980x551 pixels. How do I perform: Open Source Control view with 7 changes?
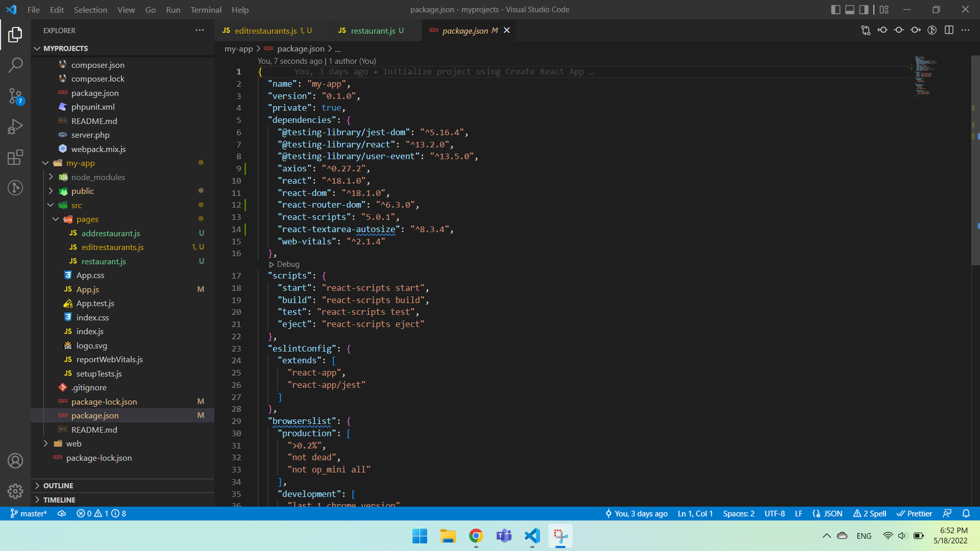pos(15,96)
